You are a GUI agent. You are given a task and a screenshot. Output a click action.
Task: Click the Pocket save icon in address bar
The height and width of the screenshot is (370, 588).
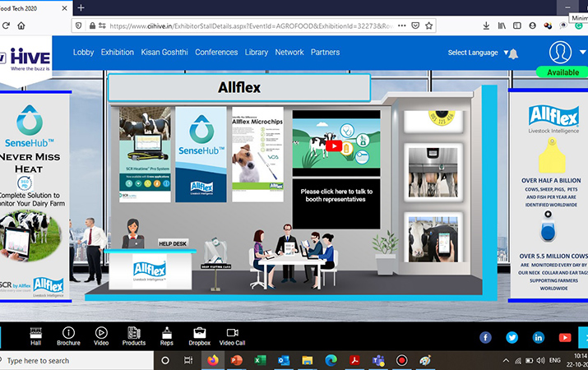click(x=415, y=25)
